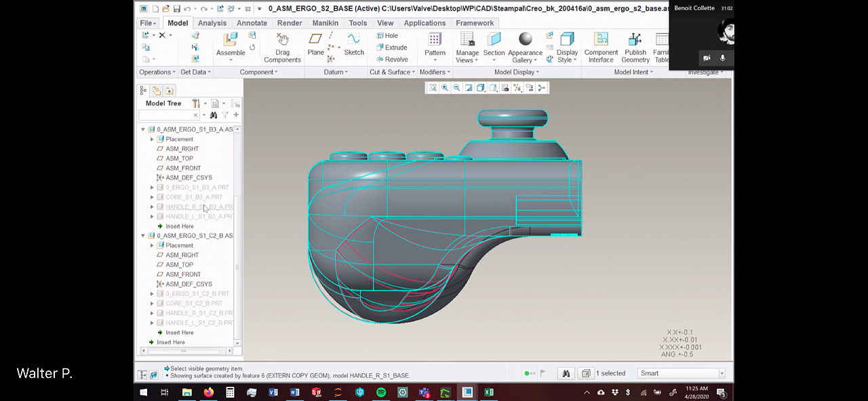Toggle the model tree filter icon
The height and width of the screenshot is (401, 868).
click(225, 115)
